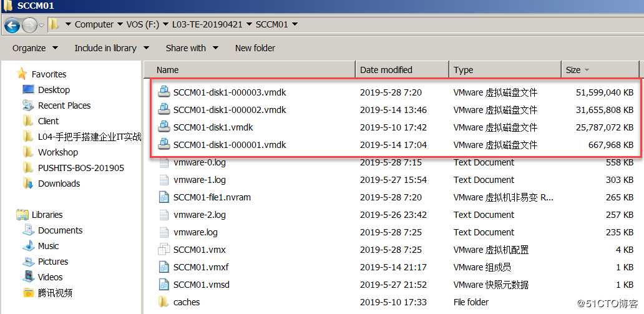644x314 pixels.
Task: Open Desktop icon in Favorites
Action: point(28,90)
